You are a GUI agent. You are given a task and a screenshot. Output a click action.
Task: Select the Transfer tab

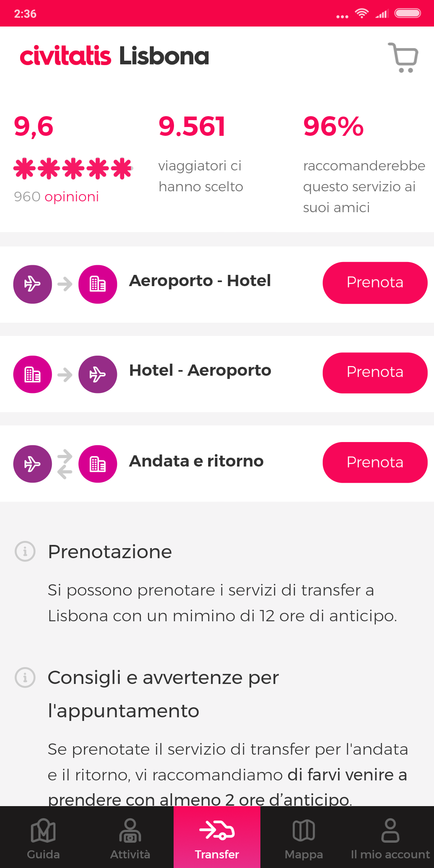click(x=217, y=838)
